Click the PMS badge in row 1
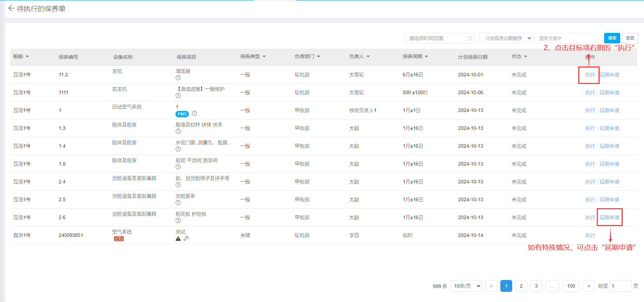The height and width of the screenshot is (302, 644). coord(182,114)
